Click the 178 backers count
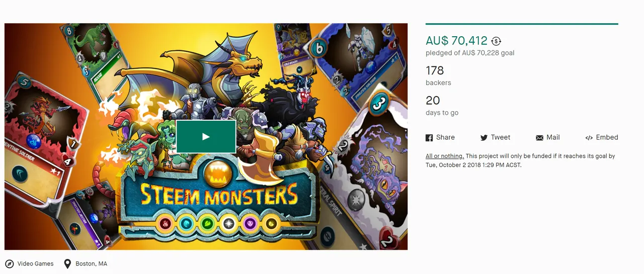 (435, 70)
